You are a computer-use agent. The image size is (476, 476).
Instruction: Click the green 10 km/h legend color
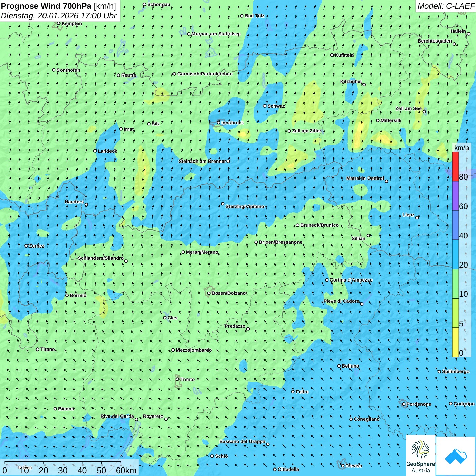pyautogui.click(x=455, y=284)
